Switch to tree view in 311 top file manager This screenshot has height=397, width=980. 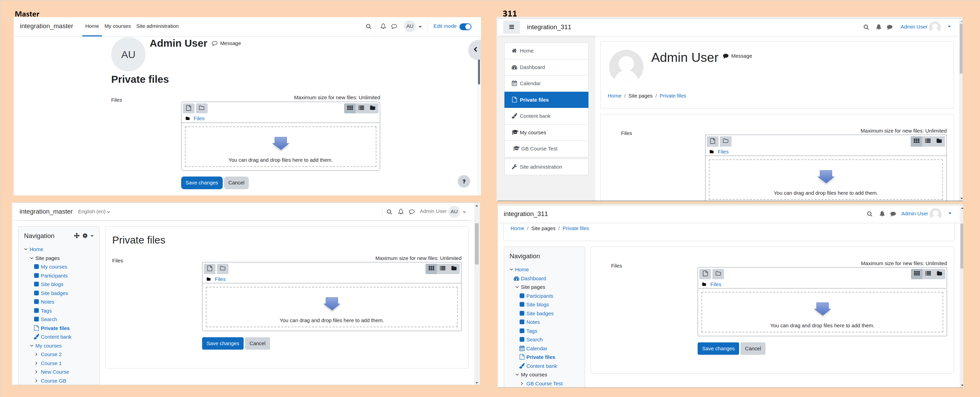(x=939, y=141)
